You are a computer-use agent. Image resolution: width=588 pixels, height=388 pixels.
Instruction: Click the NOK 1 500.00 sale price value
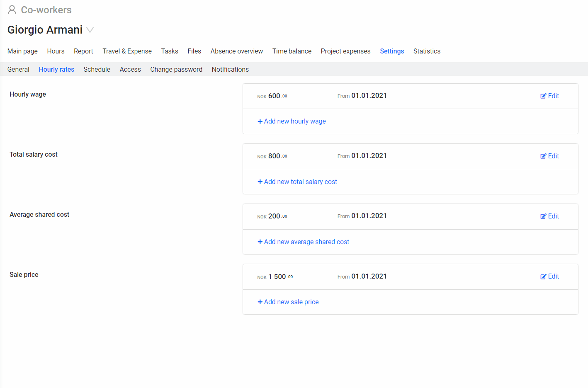(x=275, y=276)
